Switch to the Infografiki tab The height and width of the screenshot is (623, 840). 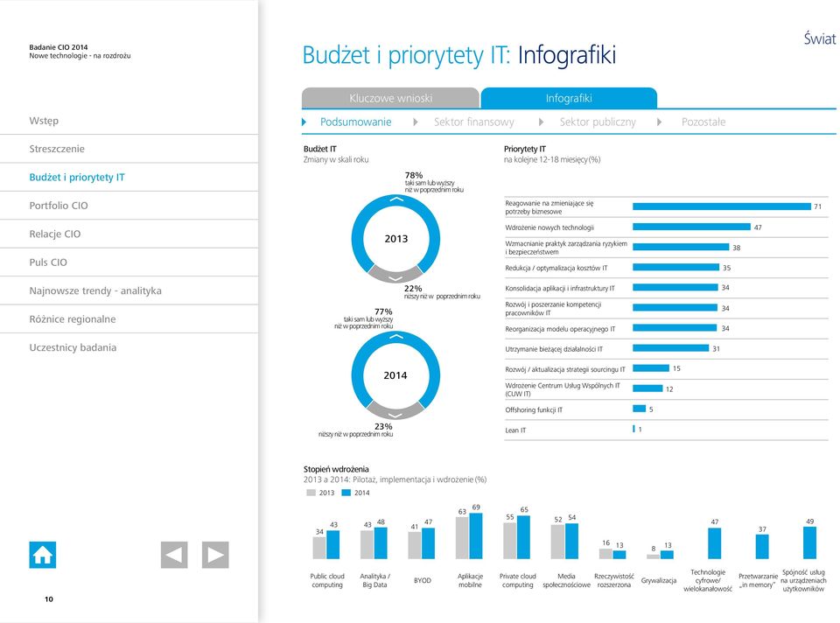tap(569, 98)
